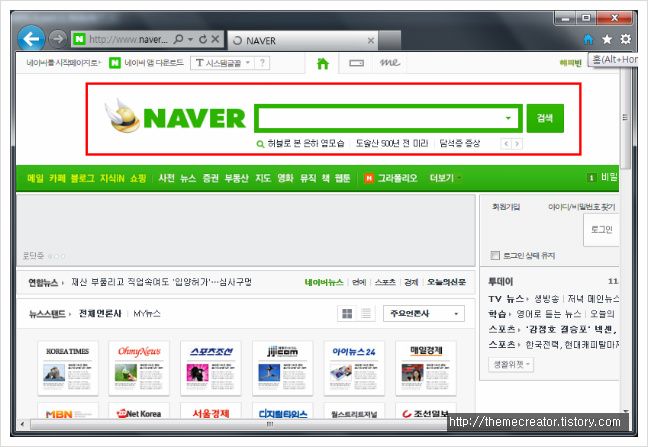This screenshot has width=648, height=447.
Task: Click 네이버를 시작페이지로 link
Action: 63,63
